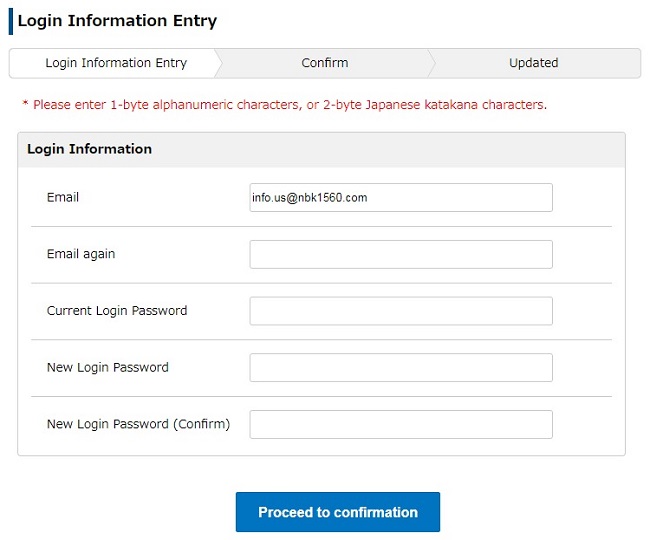Open the Updated step tab
Screen dimensions: 650x540
click(x=534, y=63)
